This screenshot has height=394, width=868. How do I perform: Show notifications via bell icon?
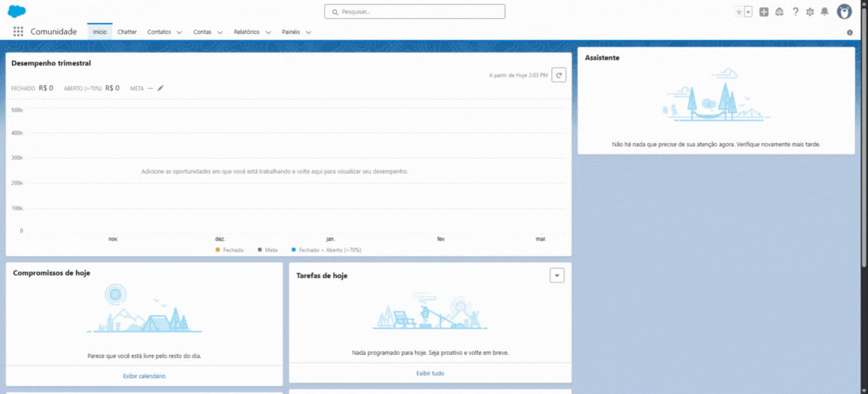coord(824,12)
